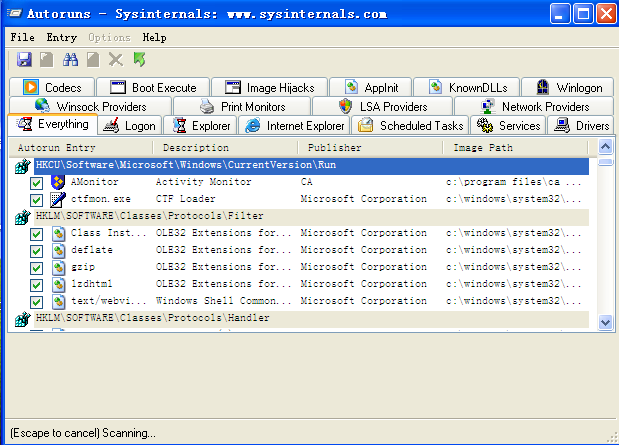Click the "CTF Loader" description text
619x445 pixels.
(186, 199)
